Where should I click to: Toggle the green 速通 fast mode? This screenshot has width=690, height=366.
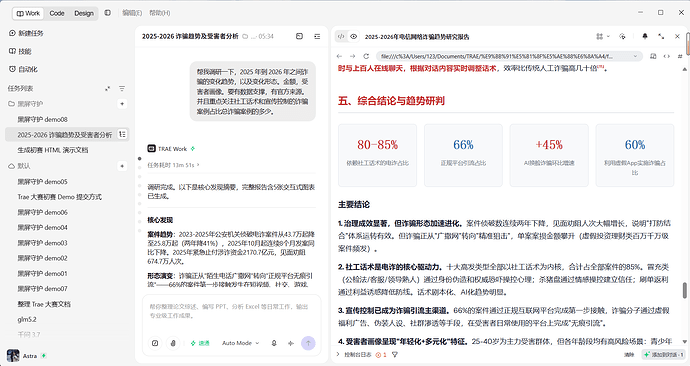[200, 343]
